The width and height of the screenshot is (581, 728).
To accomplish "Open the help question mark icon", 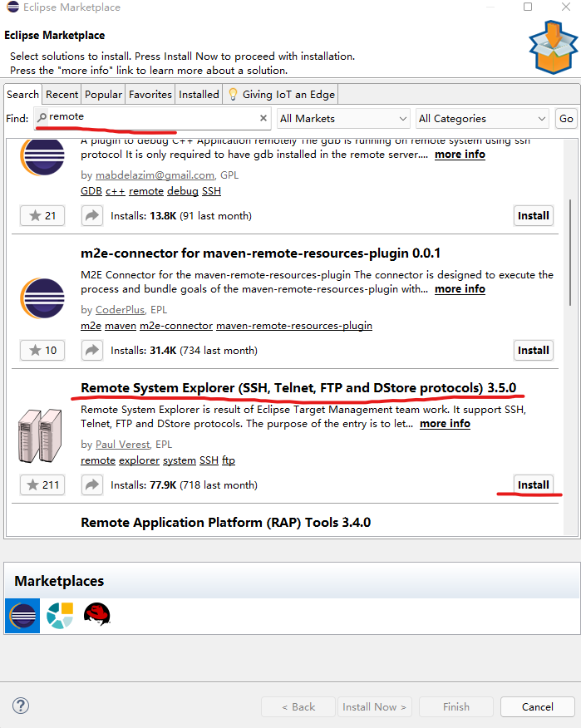I will coord(21,706).
